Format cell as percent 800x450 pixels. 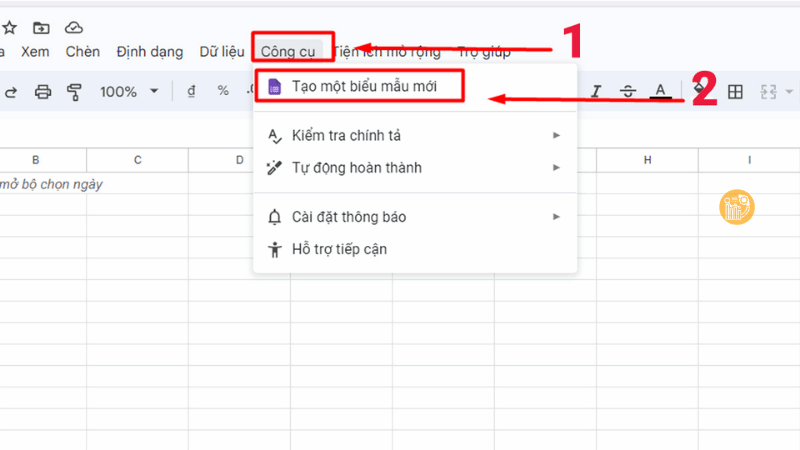[x=222, y=92]
